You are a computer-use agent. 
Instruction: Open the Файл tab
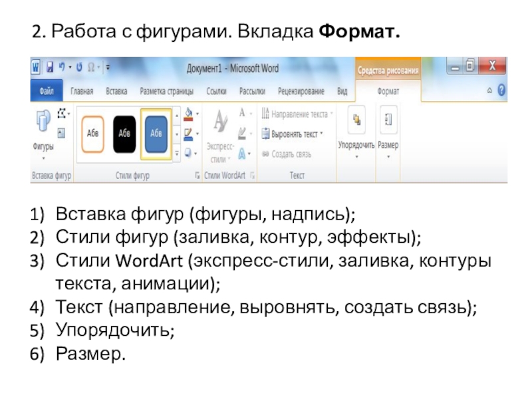point(47,91)
